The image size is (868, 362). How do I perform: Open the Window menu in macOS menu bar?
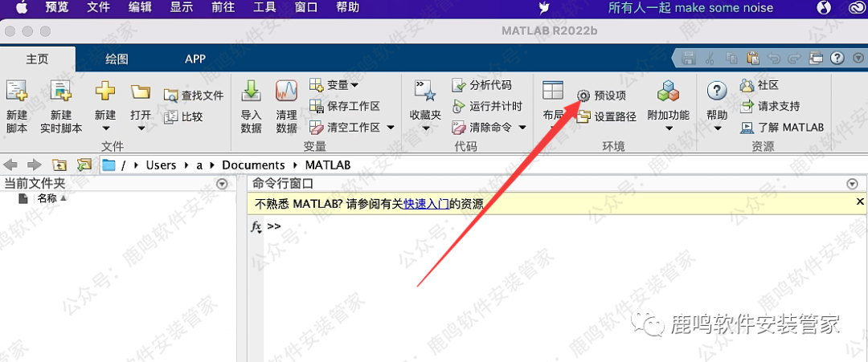pos(305,8)
